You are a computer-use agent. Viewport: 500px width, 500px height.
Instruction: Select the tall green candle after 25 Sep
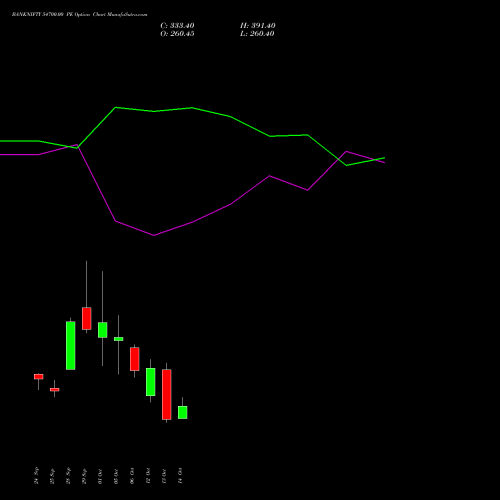71,345
